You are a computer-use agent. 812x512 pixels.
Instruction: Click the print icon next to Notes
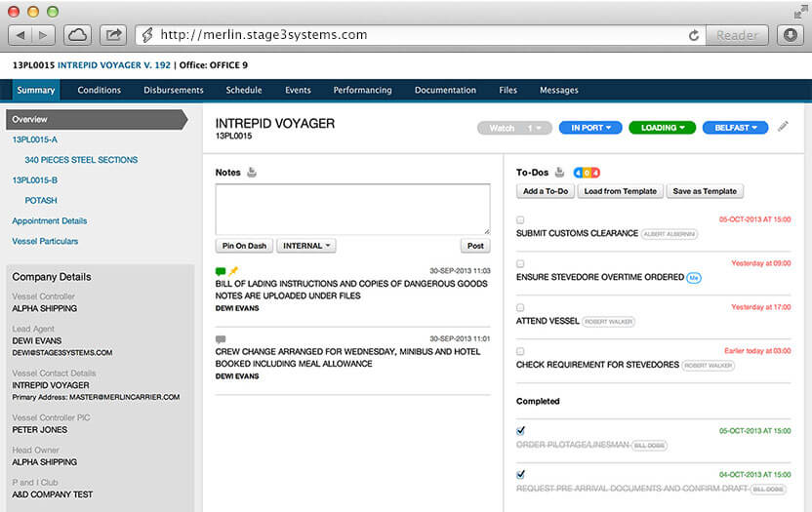252,173
